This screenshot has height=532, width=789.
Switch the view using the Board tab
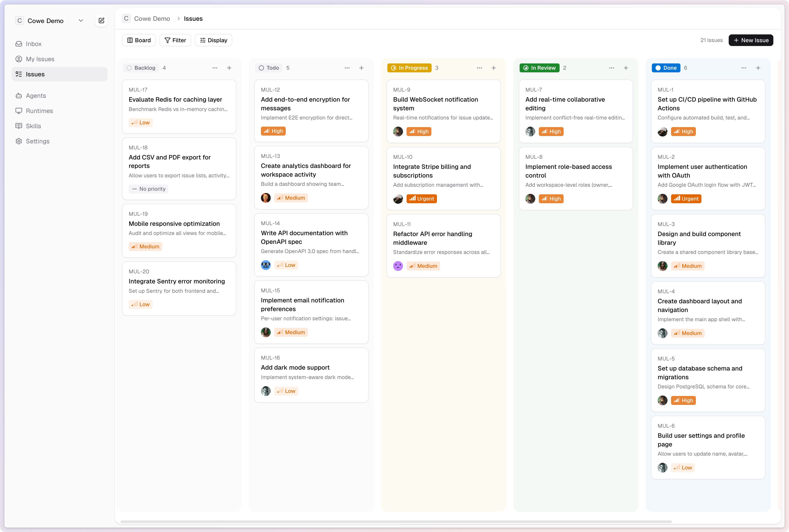point(138,40)
